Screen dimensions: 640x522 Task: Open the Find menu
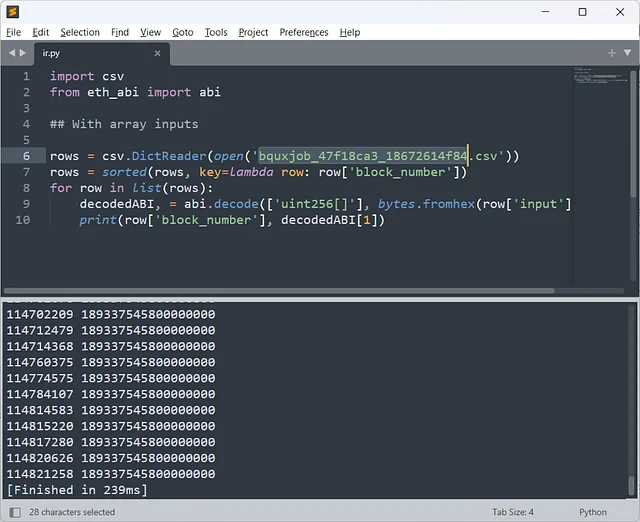[120, 32]
